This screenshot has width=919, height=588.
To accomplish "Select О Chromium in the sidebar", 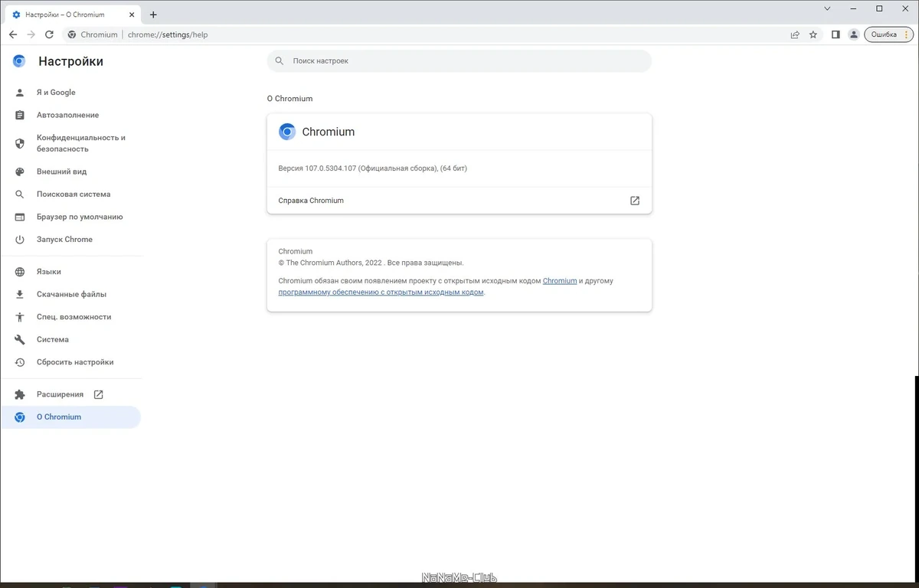I will 70,417.
